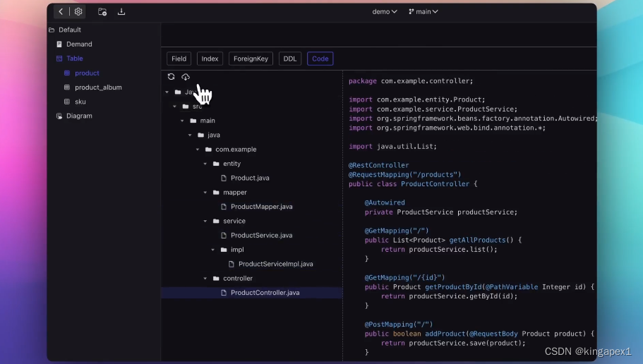Switch to the DDL tab
Image resolution: width=643 pixels, height=364 pixels.
tap(290, 59)
